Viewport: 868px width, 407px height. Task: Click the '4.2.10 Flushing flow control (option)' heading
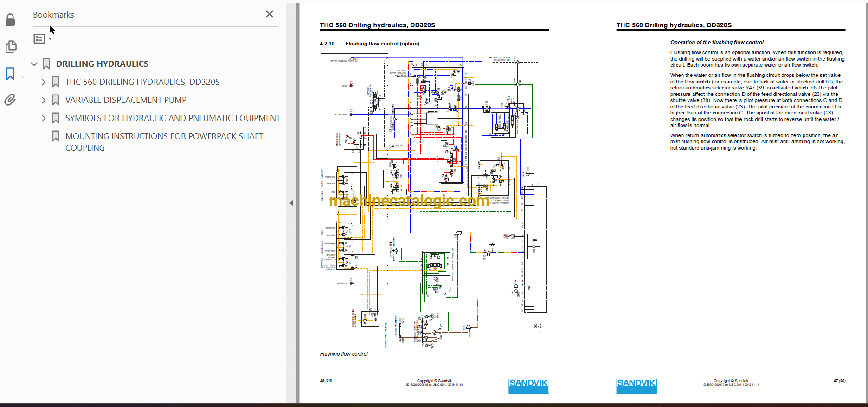coord(369,44)
